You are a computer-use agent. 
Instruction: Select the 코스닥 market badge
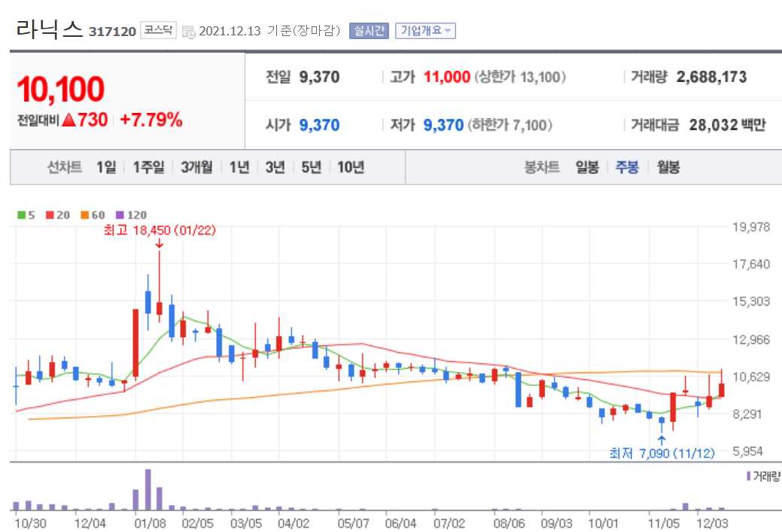tap(158, 30)
